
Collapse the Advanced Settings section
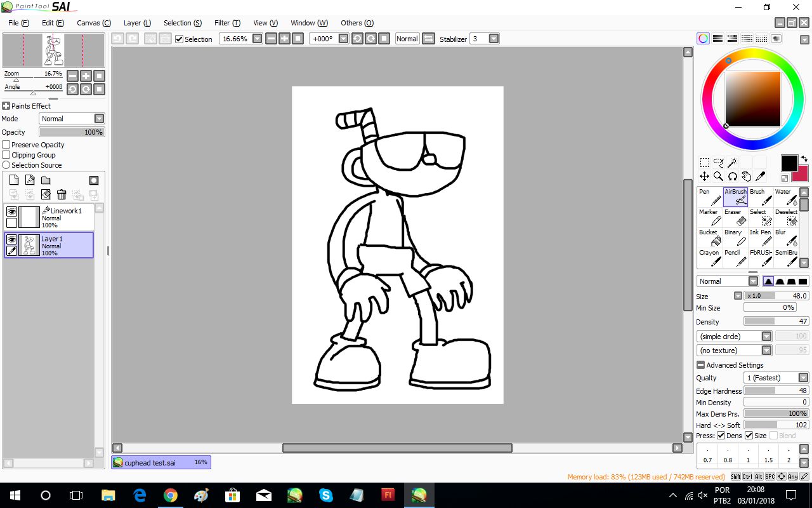[x=700, y=365]
